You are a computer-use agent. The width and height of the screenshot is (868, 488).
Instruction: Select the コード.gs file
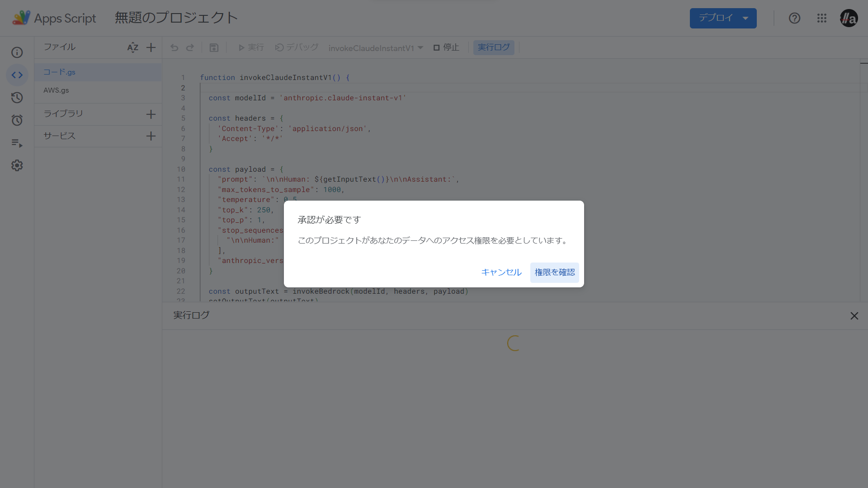pos(59,72)
